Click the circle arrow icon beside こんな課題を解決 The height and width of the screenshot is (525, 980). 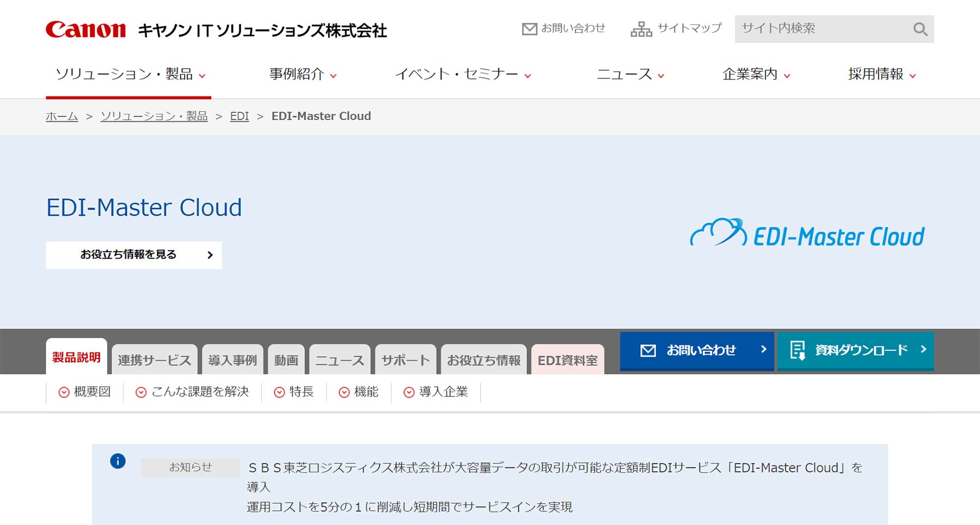tap(141, 392)
